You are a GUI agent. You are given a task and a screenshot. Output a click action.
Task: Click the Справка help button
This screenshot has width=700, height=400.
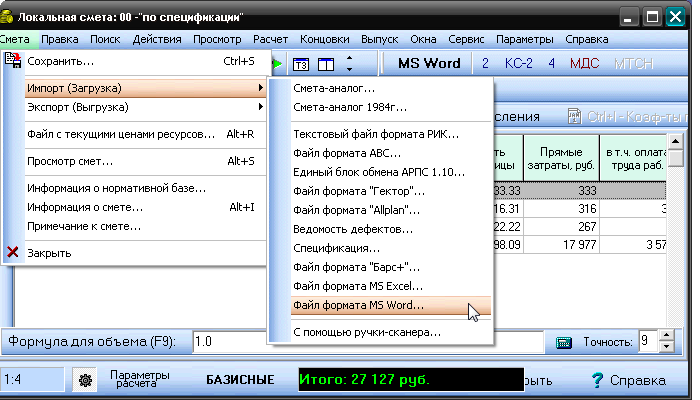click(627, 380)
